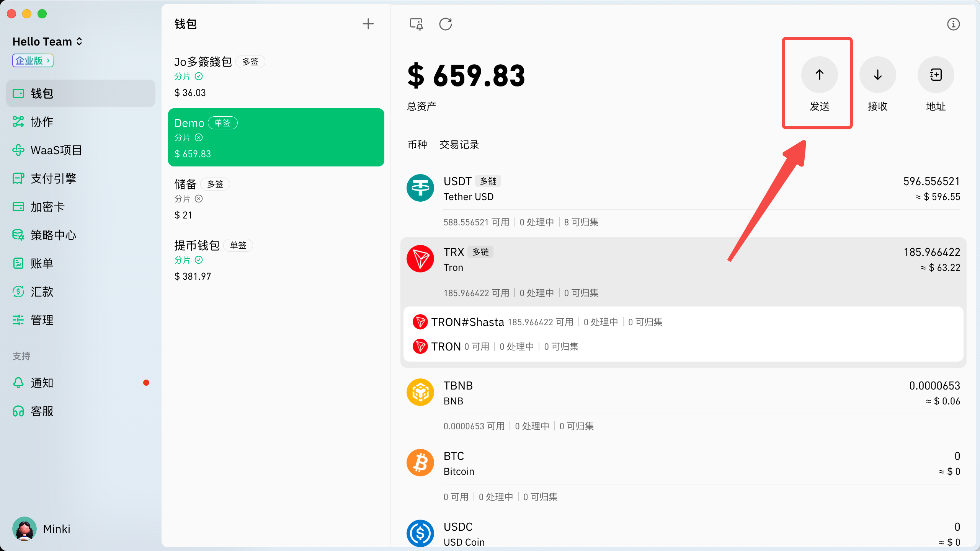Image resolution: width=980 pixels, height=551 pixels.
Task: Click the refresh icon in the toolbar
Action: tap(445, 24)
